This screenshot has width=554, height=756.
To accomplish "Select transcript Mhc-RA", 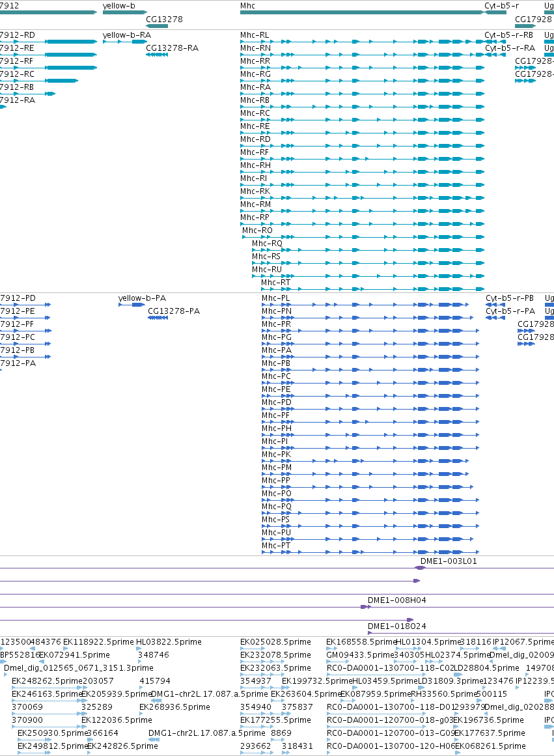I will 256,87.
